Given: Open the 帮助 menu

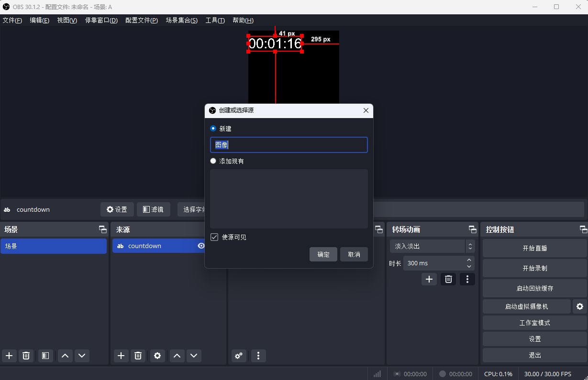Looking at the screenshot, I should (243, 20).
